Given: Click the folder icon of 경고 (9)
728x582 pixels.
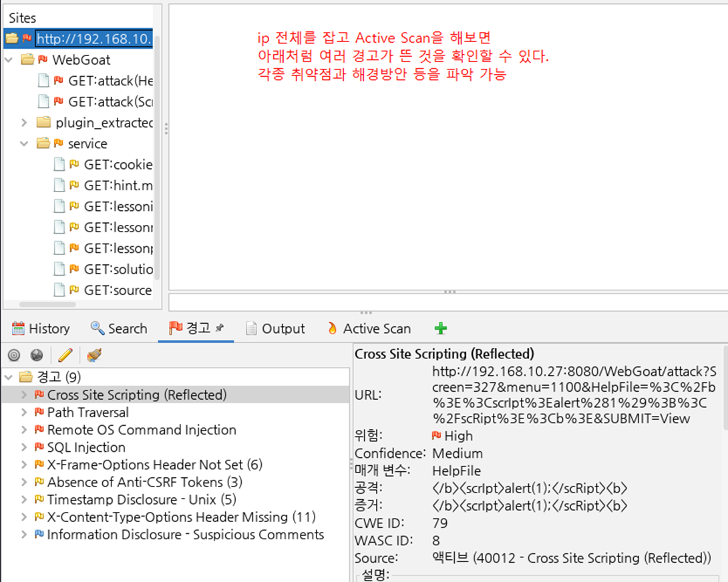Looking at the screenshot, I should 26,376.
